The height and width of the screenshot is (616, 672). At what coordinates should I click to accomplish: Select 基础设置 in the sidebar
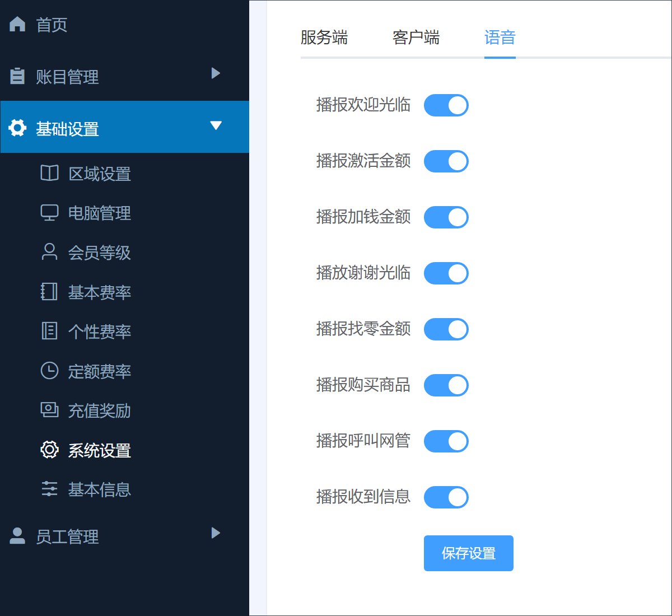(124, 127)
